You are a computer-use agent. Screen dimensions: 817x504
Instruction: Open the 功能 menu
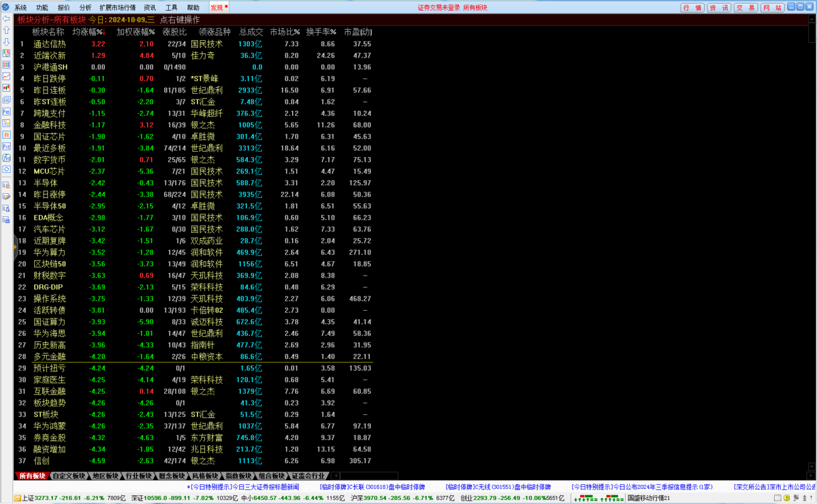(42, 7)
